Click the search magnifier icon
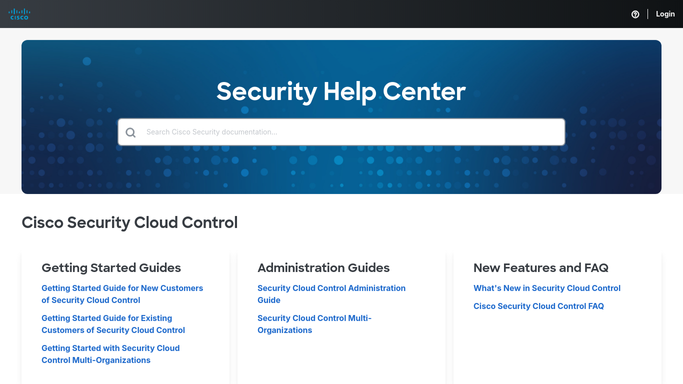 tap(130, 132)
